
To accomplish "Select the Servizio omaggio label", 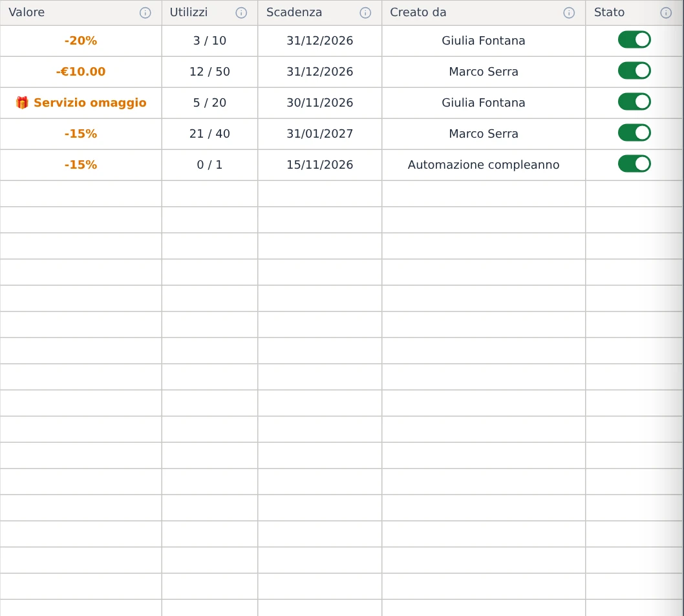I will 90,103.
